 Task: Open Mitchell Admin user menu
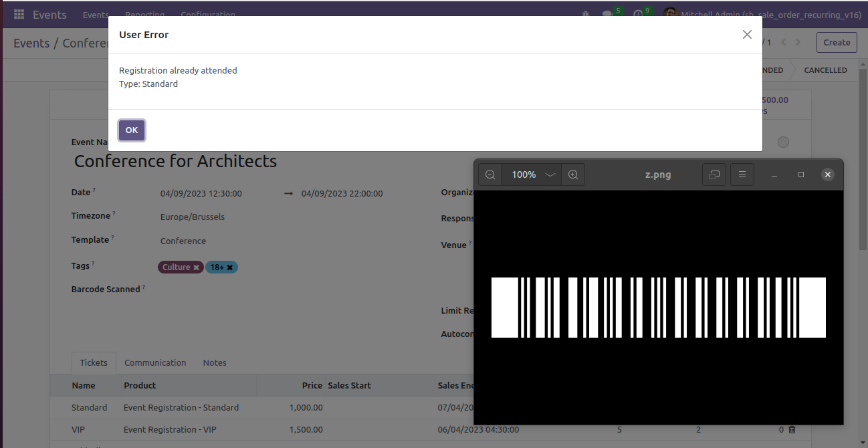[762, 14]
